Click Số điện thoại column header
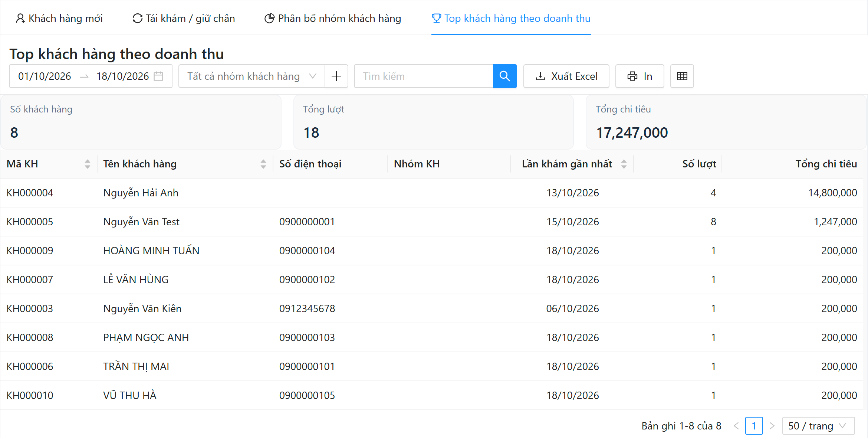 point(310,164)
